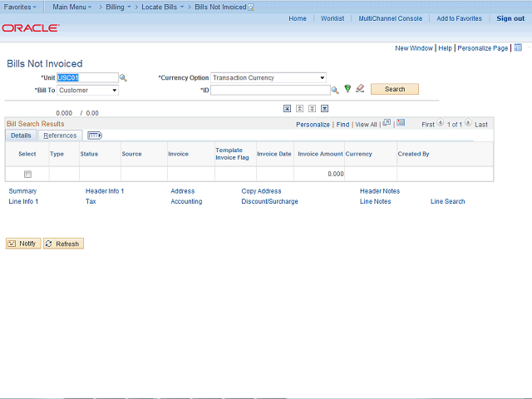Click Sign out link

click(x=510, y=18)
